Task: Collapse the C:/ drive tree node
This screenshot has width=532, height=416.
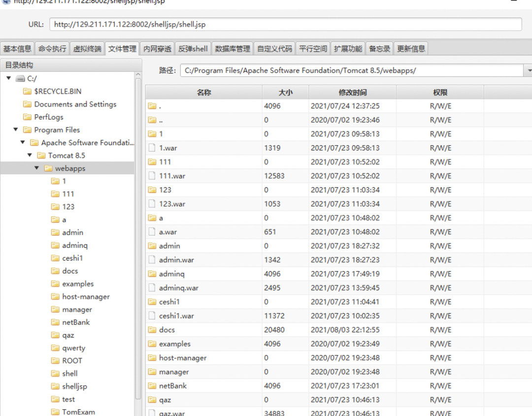Action: [8, 78]
